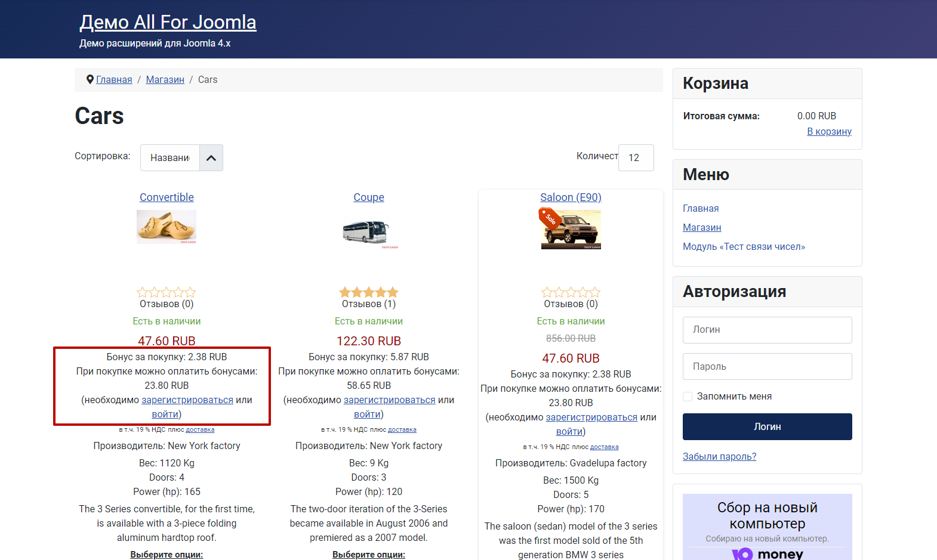Open Модуль «Тест связи чисел» menu item
This screenshot has width=937, height=560.
pos(744,246)
